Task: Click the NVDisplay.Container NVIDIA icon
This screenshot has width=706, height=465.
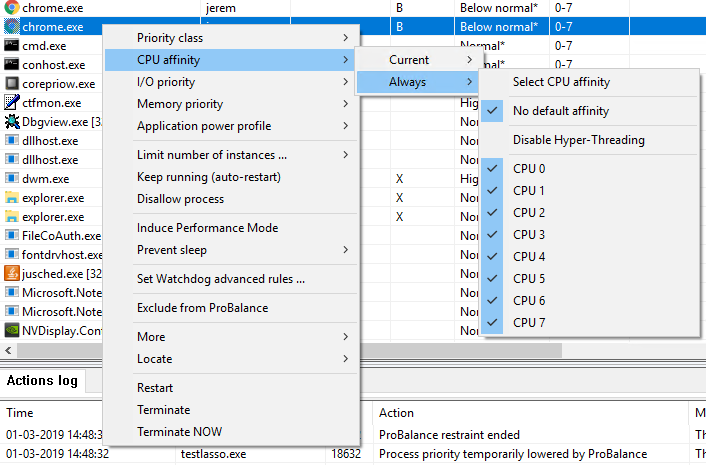Action: 12,330
